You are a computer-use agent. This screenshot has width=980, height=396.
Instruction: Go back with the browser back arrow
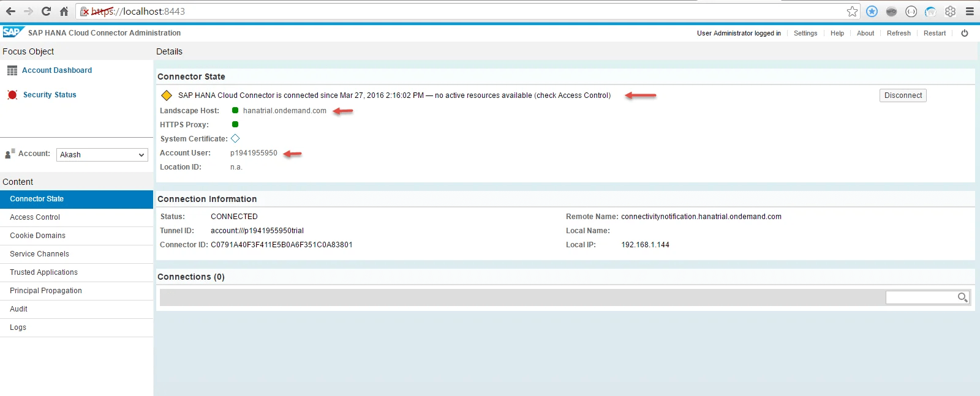(x=10, y=11)
